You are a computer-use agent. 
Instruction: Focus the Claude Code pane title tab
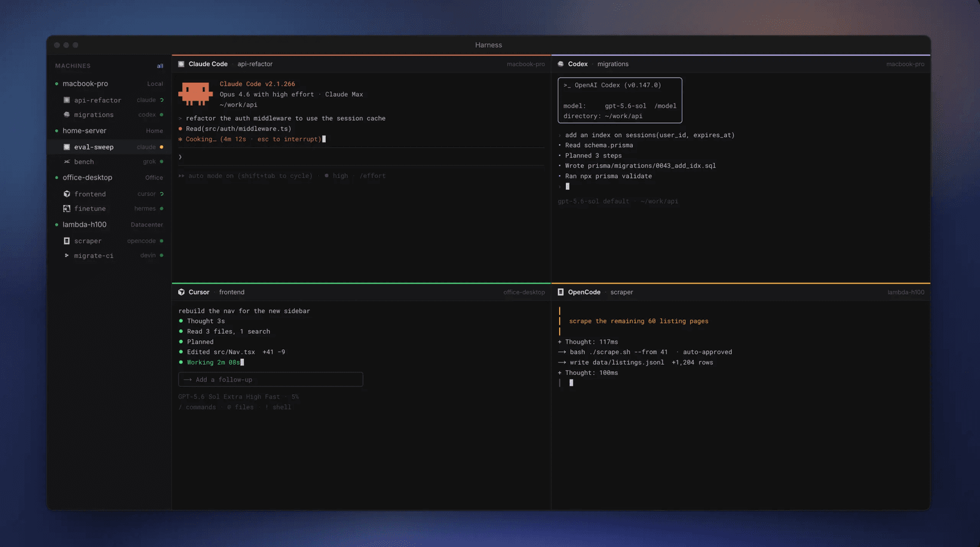[x=225, y=64]
